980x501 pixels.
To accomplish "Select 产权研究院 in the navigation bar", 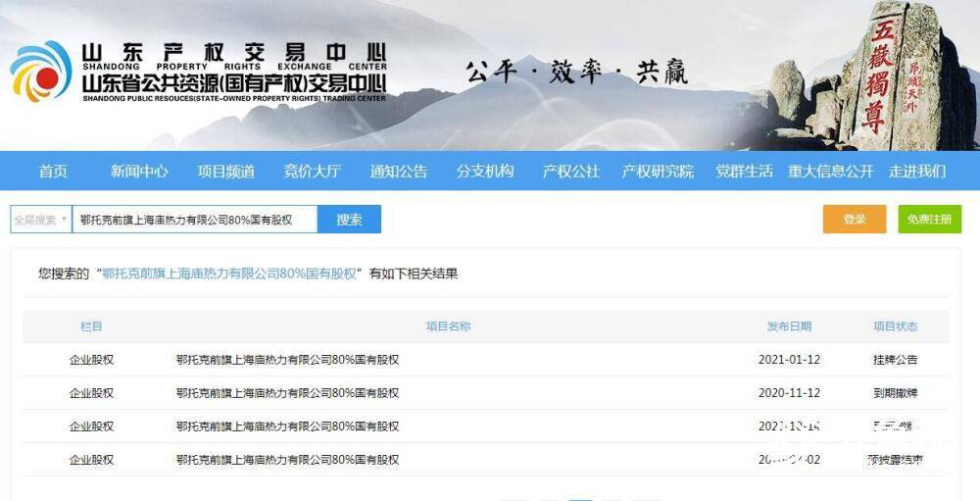I will click(658, 172).
